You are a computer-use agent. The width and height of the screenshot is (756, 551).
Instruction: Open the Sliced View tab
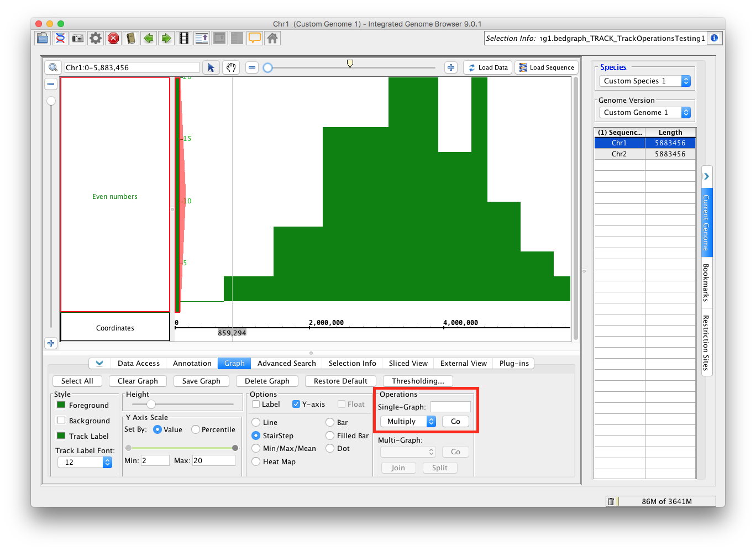[x=408, y=363]
